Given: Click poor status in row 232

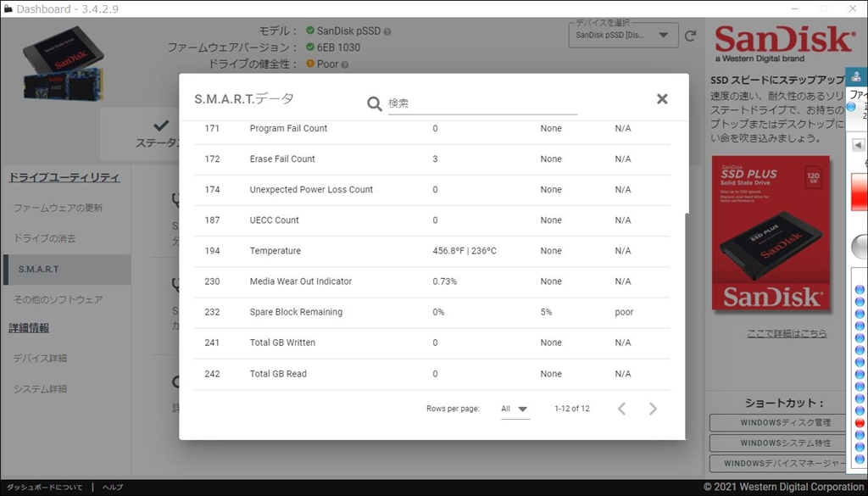Looking at the screenshot, I should (x=624, y=312).
